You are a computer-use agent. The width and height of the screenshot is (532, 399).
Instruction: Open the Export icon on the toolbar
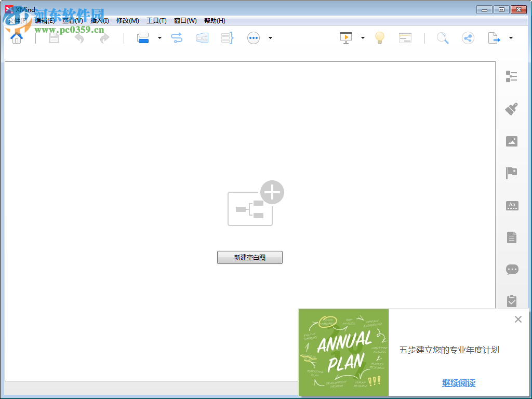[493, 38]
